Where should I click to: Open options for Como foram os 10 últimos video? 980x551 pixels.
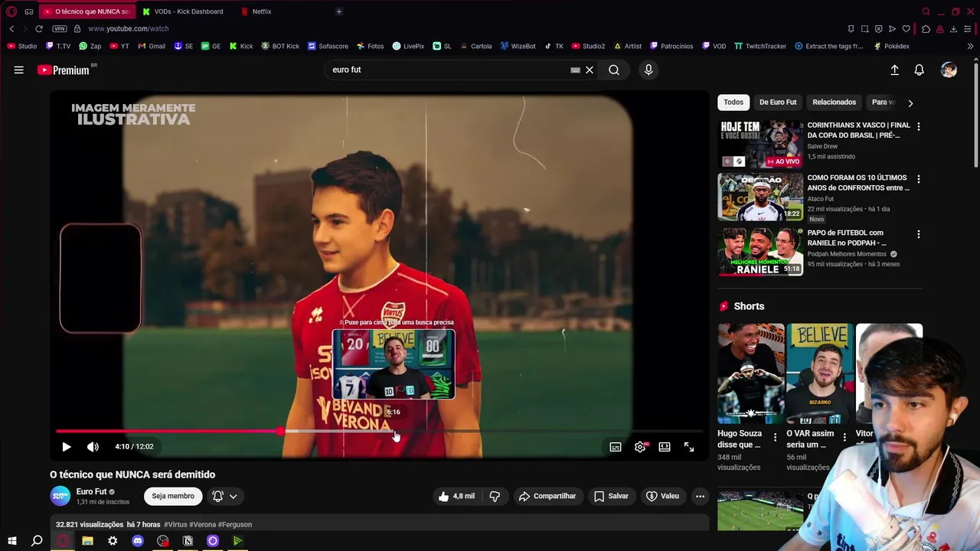pyautogui.click(x=919, y=179)
